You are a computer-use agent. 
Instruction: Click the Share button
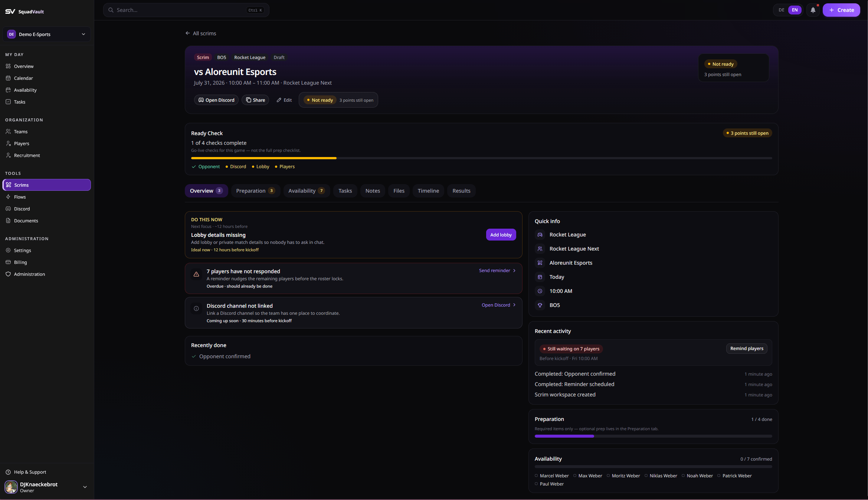pyautogui.click(x=255, y=100)
